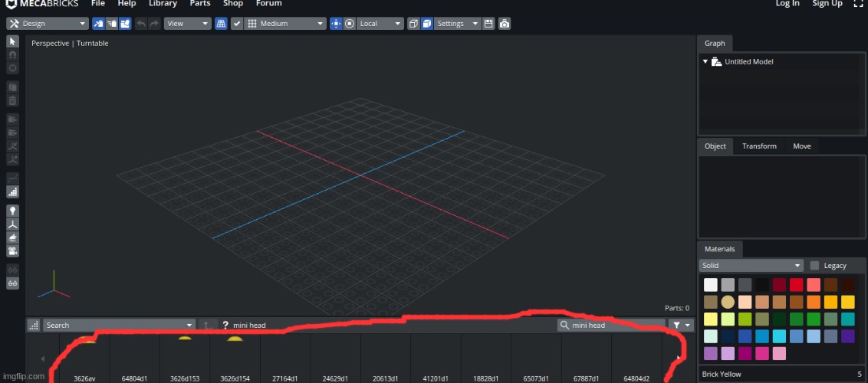The width and height of the screenshot is (868, 383).
Task: Switch to the Move tab
Action: pyautogui.click(x=801, y=146)
